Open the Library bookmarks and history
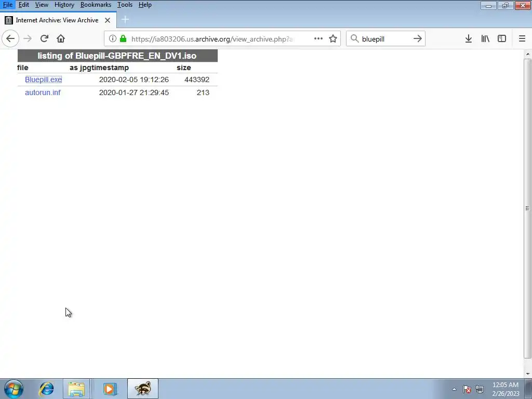Screen dimensions: 532x399 (x=485, y=38)
